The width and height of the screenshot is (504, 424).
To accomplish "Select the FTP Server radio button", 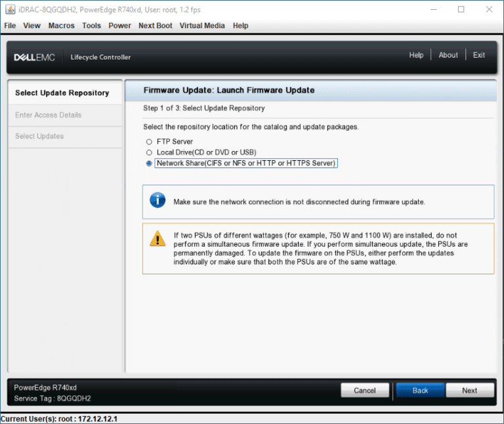I will [x=149, y=142].
